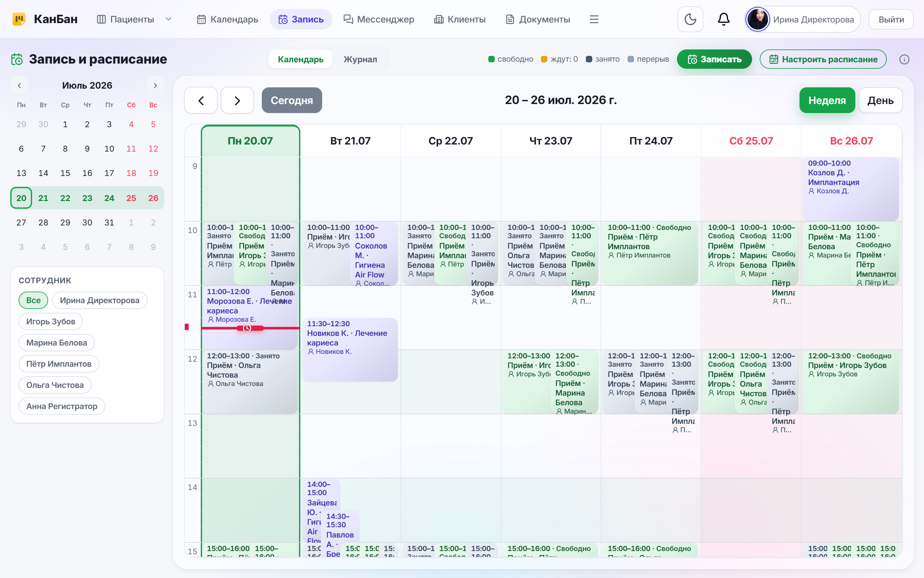Select July 15 in the mini calendar
The height and width of the screenshot is (578, 924).
pyautogui.click(x=65, y=173)
